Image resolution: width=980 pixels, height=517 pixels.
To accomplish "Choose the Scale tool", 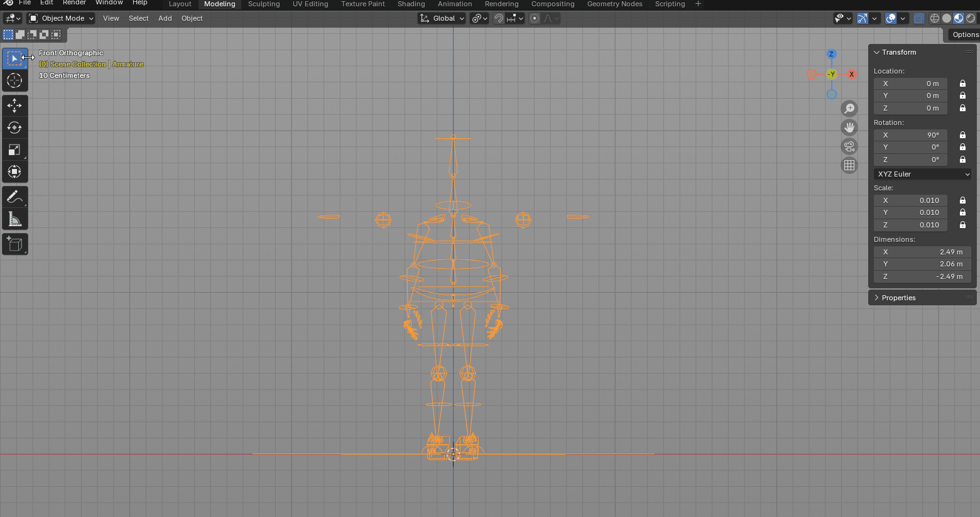I will point(14,150).
